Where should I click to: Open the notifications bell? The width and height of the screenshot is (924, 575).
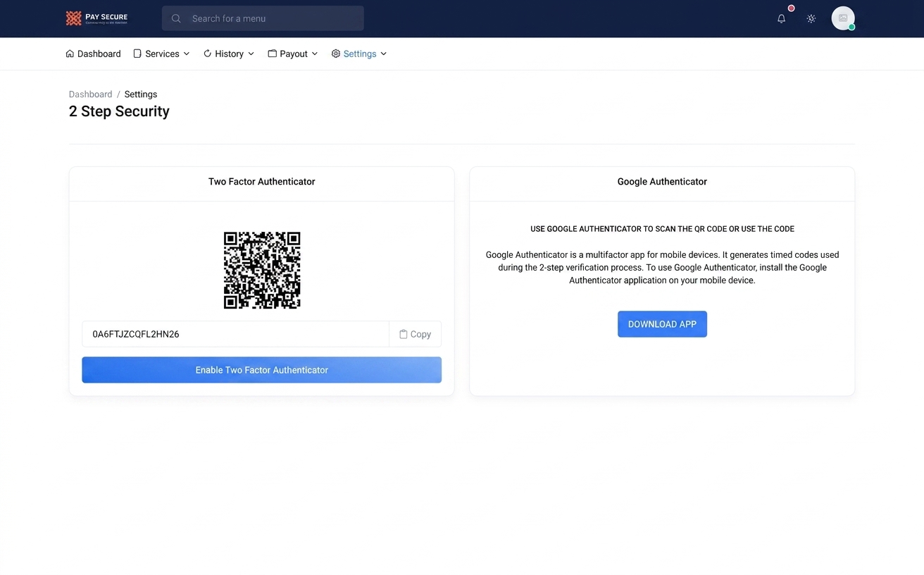781,19
